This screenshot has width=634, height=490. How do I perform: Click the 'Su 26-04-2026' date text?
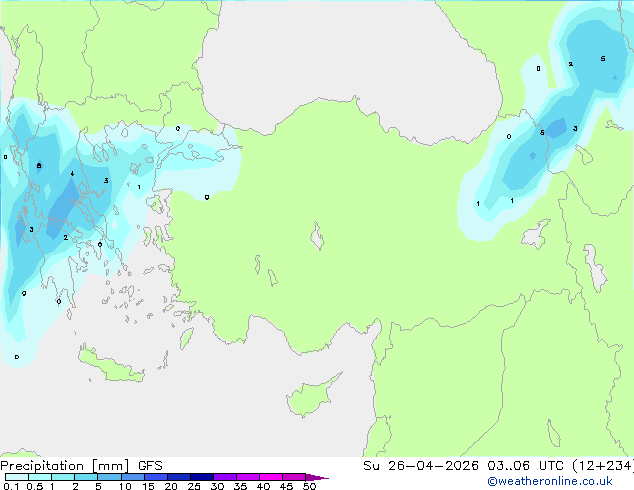coord(421,466)
